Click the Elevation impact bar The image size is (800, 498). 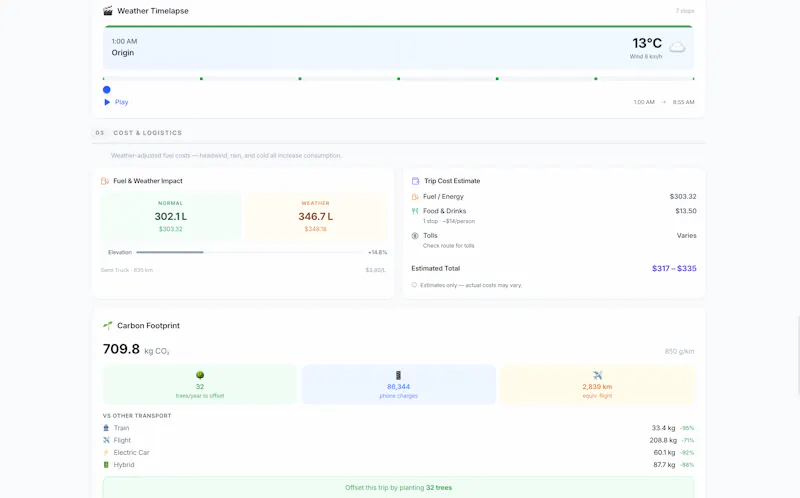[249, 252]
